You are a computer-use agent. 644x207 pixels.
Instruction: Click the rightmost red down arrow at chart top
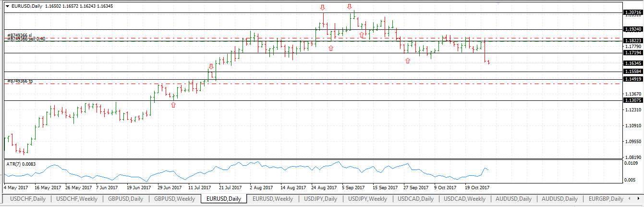(x=350, y=7)
